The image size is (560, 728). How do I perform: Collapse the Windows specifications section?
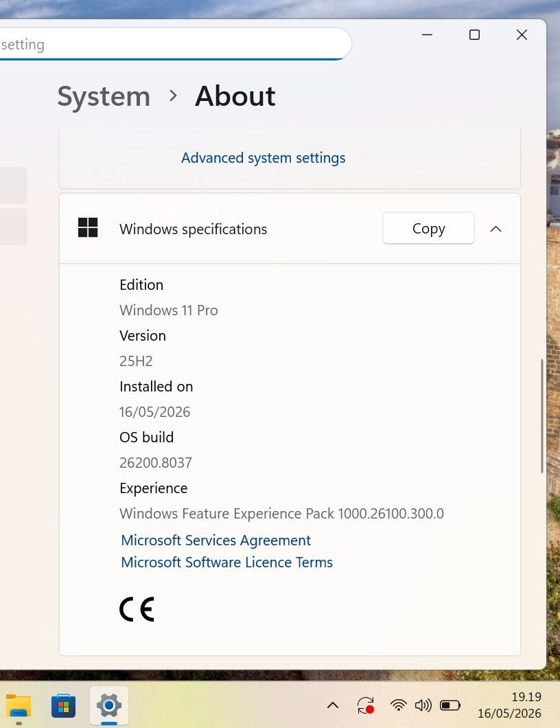coord(496,229)
